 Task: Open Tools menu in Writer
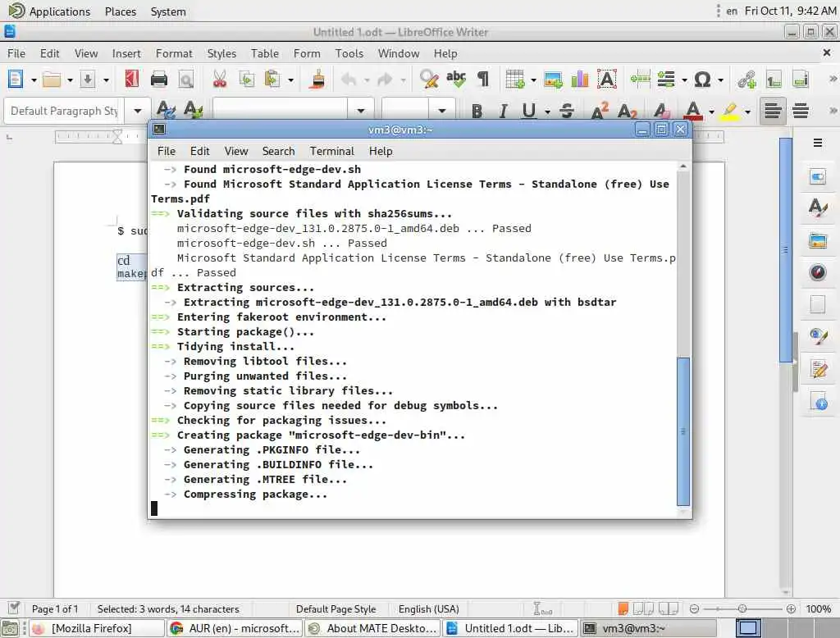[x=349, y=53]
